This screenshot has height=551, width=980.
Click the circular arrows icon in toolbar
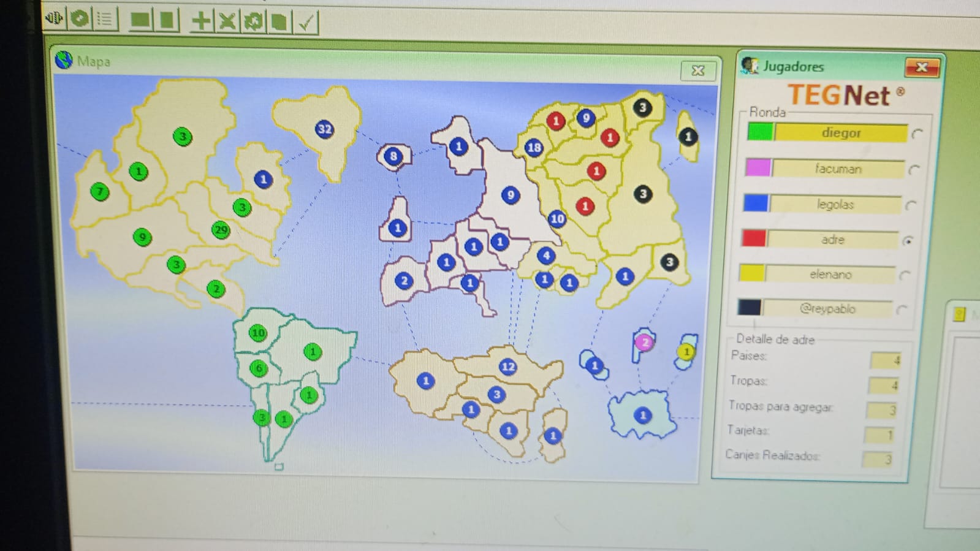click(253, 22)
